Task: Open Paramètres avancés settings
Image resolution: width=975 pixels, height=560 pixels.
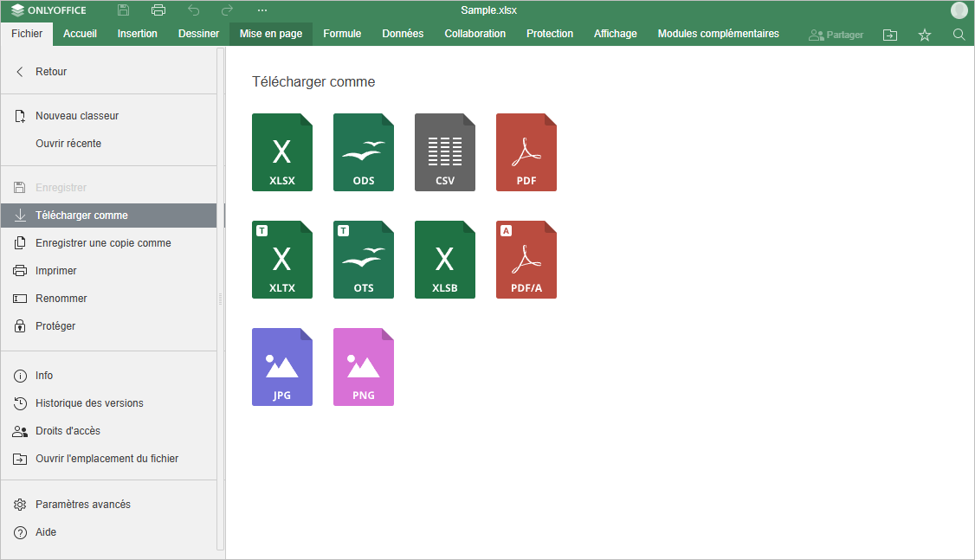Action: 82,505
